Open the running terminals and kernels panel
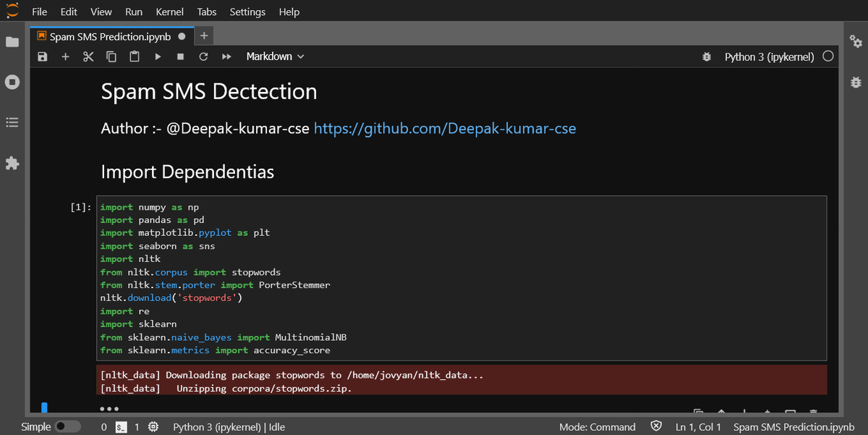 [x=12, y=83]
